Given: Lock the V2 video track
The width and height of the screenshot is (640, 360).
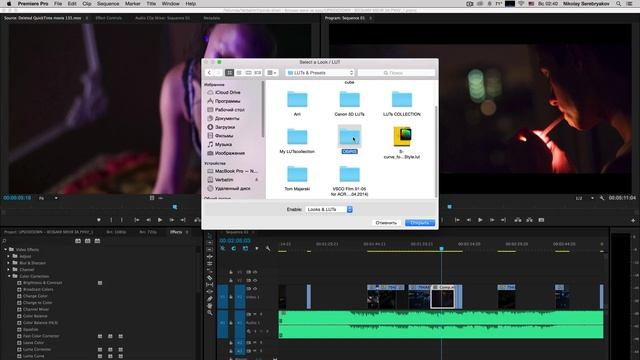Looking at the screenshot, I should [231, 280].
